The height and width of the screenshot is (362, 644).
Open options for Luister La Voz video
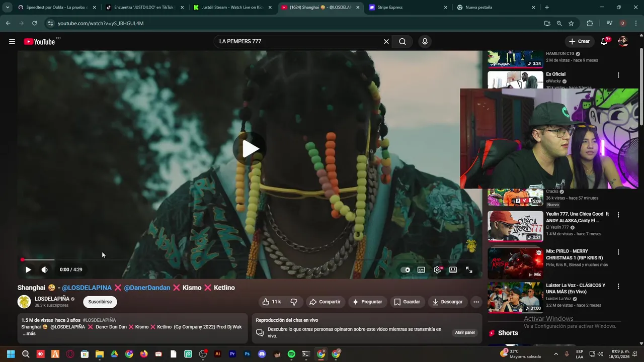pos(618,286)
